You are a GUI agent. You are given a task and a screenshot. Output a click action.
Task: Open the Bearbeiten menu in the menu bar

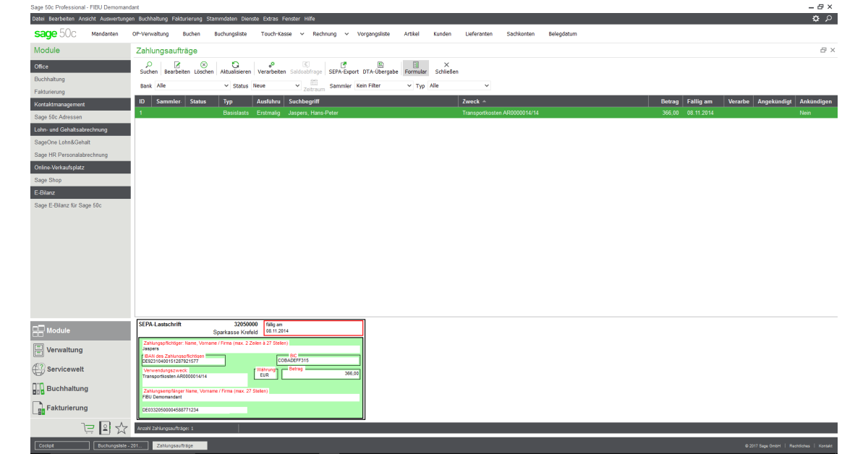tap(61, 18)
